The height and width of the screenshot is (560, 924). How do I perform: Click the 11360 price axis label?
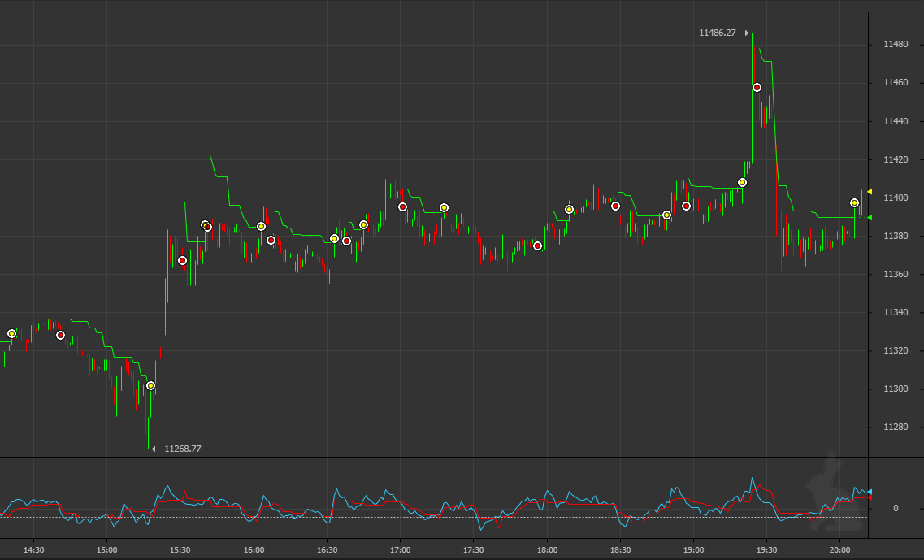[896, 274]
